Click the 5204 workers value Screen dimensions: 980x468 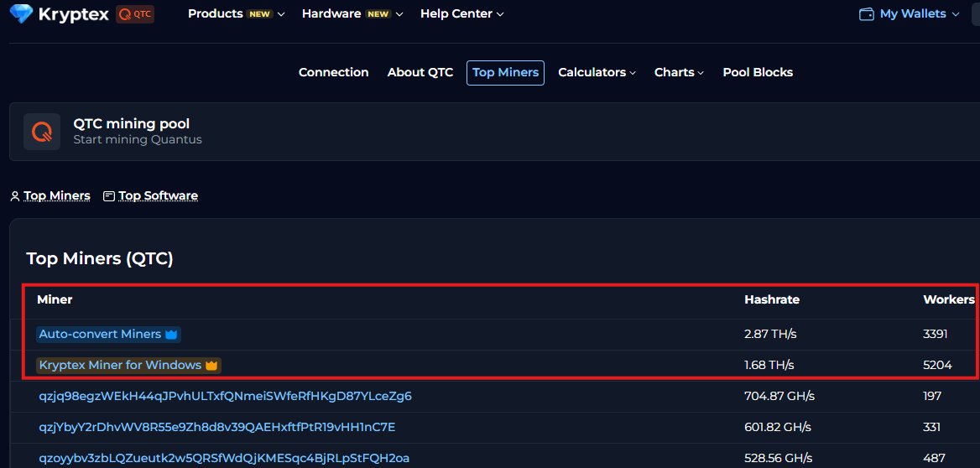(937, 366)
